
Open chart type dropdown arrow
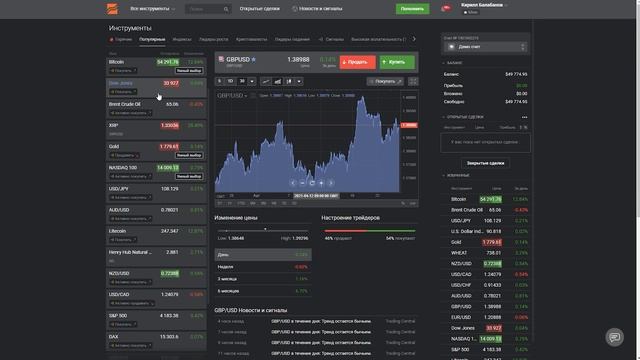pyautogui.click(x=299, y=82)
